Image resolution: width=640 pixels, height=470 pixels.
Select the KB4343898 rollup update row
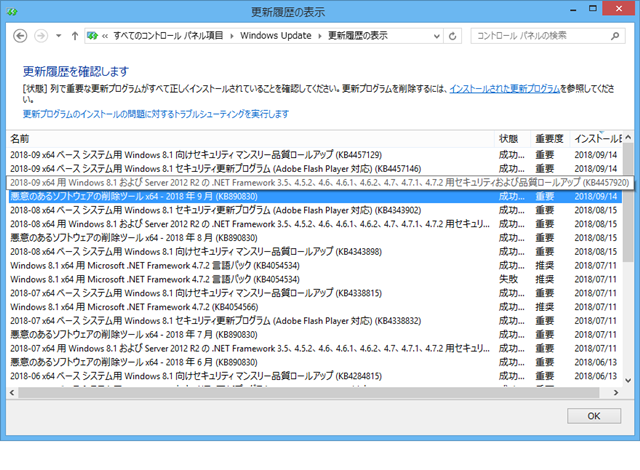(x=315, y=252)
